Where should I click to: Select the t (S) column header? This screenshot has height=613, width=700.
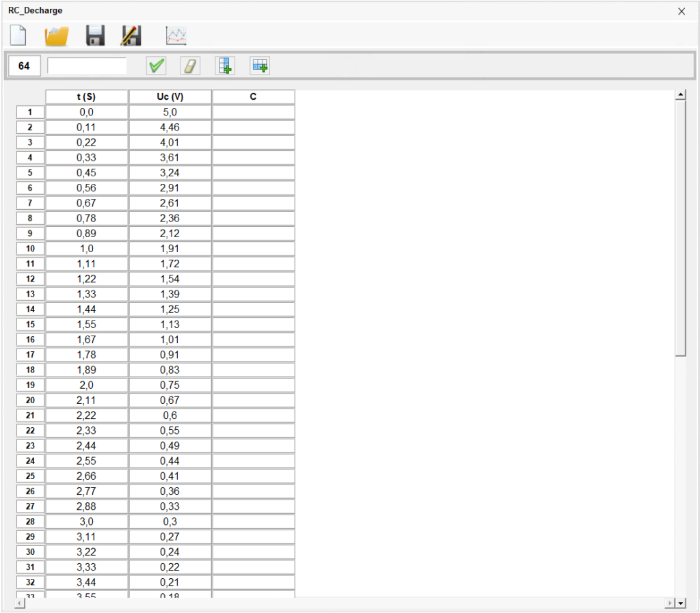[x=87, y=97]
